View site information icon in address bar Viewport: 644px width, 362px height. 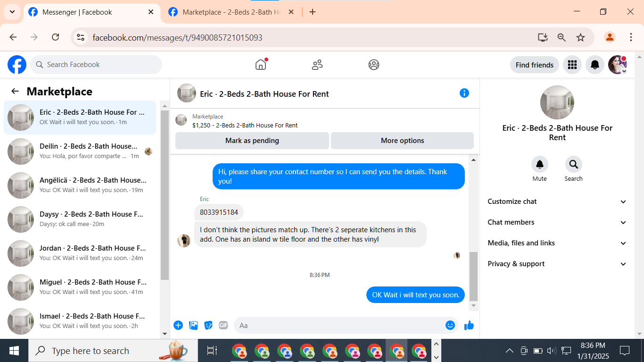click(x=81, y=37)
